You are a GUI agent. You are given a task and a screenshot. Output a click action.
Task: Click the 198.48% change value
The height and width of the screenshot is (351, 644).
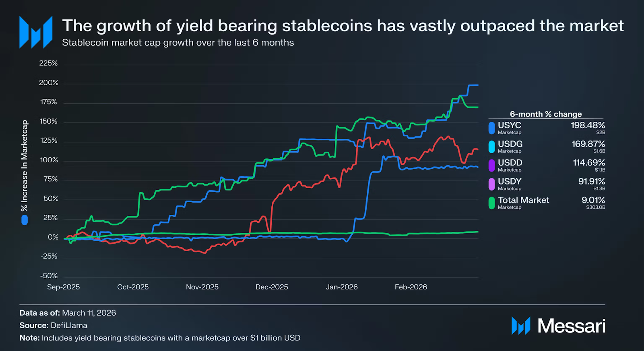pyautogui.click(x=588, y=125)
